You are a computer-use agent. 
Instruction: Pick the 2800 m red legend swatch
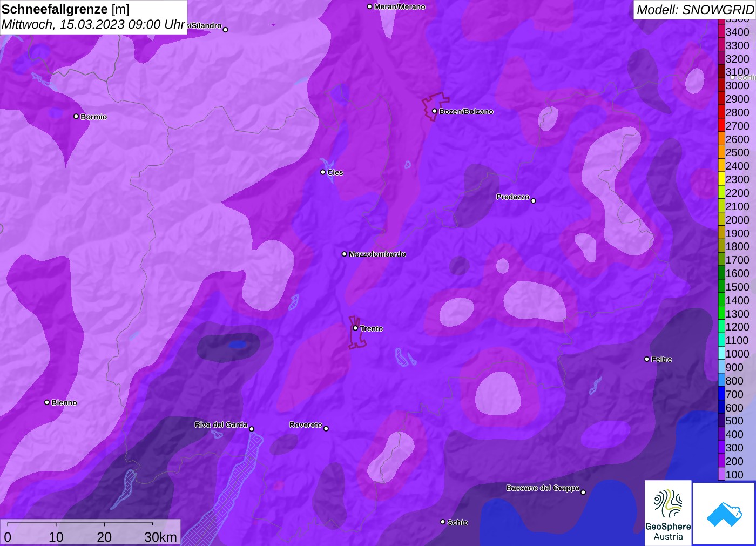point(721,112)
